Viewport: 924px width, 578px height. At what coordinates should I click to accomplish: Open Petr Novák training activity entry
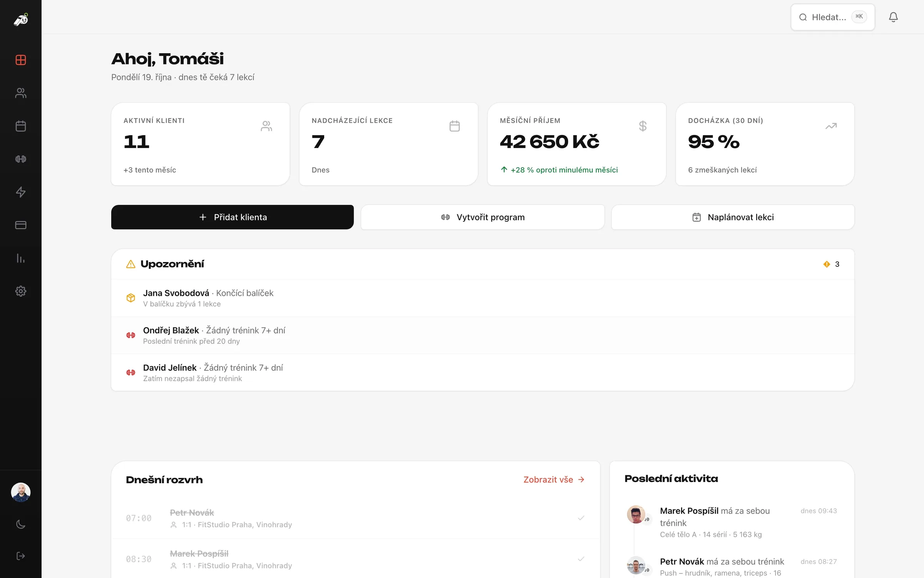click(x=732, y=566)
